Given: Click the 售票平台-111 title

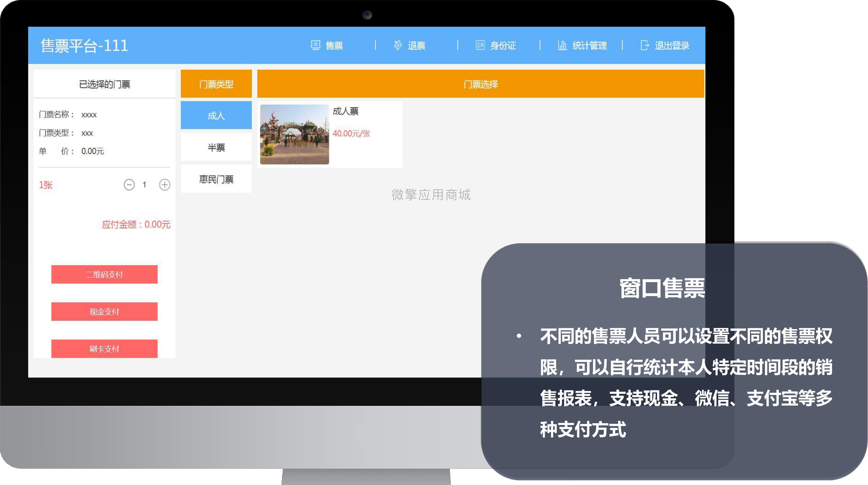Looking at the screenshot, I should (x=84, y=46).
